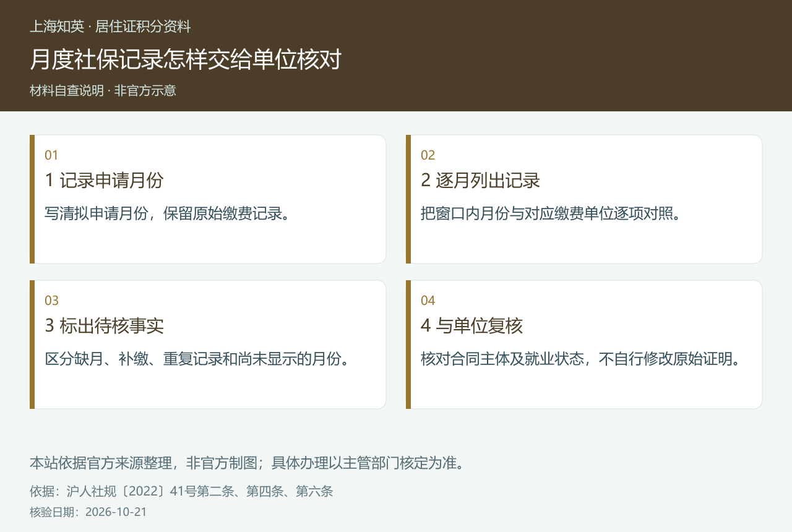Viewport: 792px width, 532px height.
Task: Click the step number 01 label
Action: 51,155
